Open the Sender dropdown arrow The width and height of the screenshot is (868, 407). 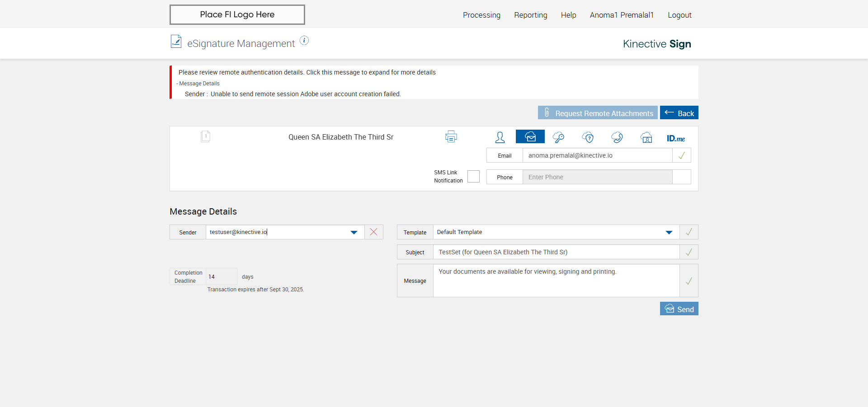pos(354,232)
